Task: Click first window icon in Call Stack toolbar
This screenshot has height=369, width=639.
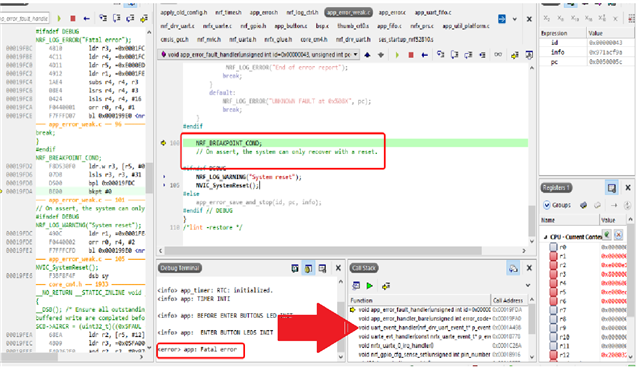Action: 356,286
